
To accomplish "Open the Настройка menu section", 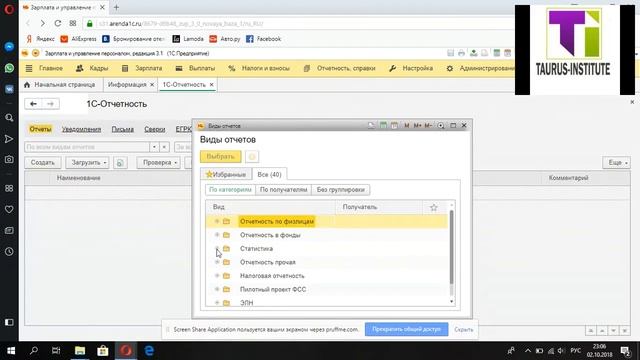I will [411, 68].
